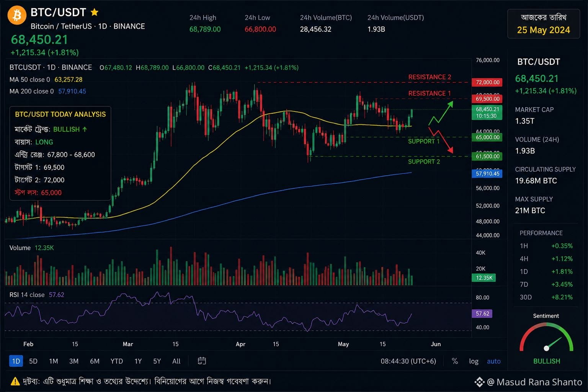
Task: Show All time range
Action: coord(176,361)
